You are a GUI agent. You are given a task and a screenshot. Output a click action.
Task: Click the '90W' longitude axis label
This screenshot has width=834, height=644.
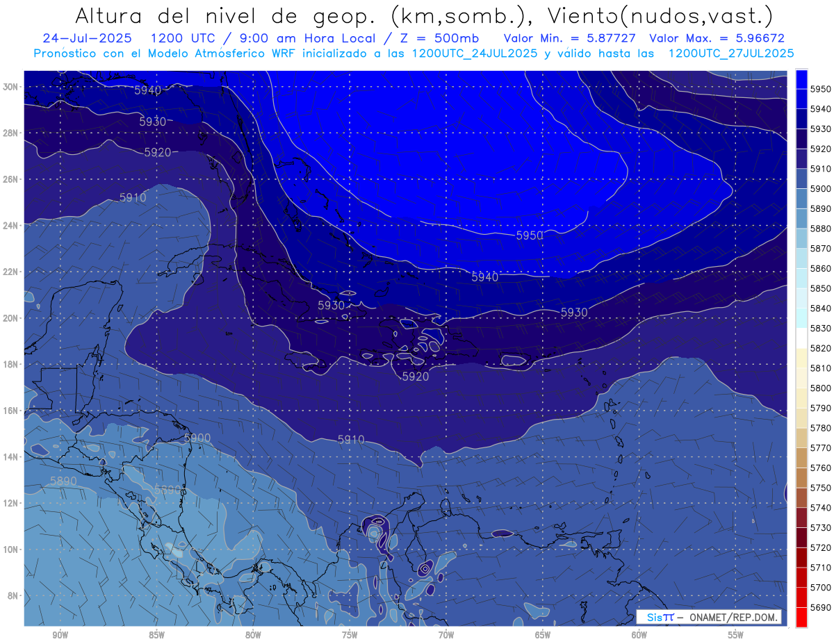tap(60, 635)
